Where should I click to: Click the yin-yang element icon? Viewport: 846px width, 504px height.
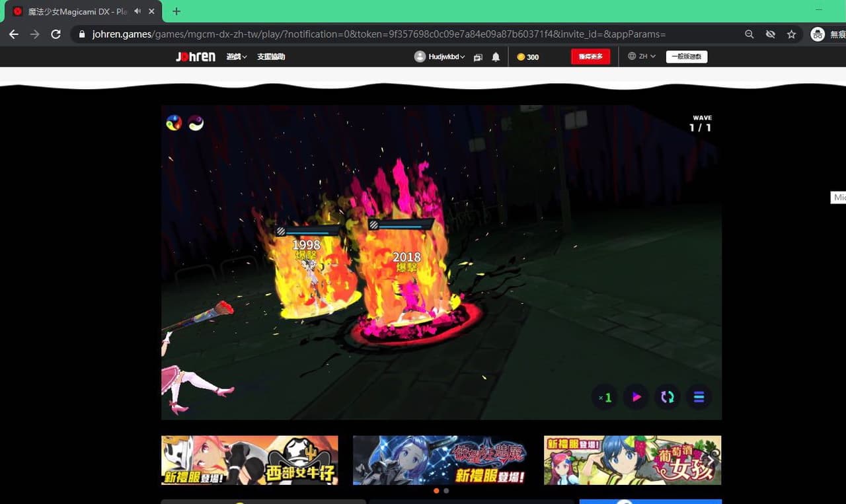[196, 123]
